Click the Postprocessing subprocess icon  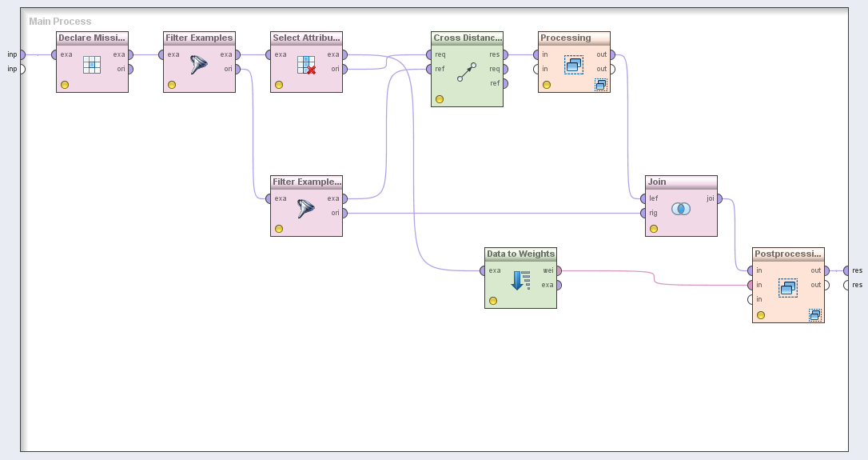pos(788,288)
